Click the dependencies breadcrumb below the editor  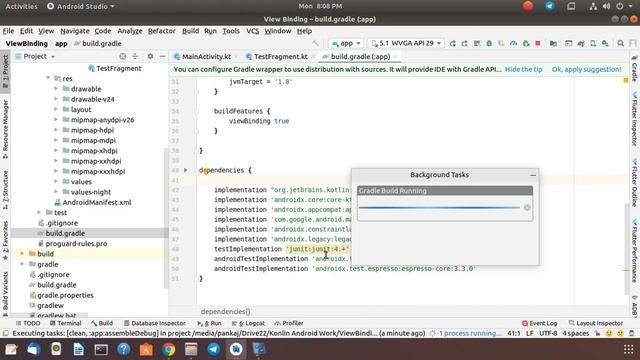225,312
